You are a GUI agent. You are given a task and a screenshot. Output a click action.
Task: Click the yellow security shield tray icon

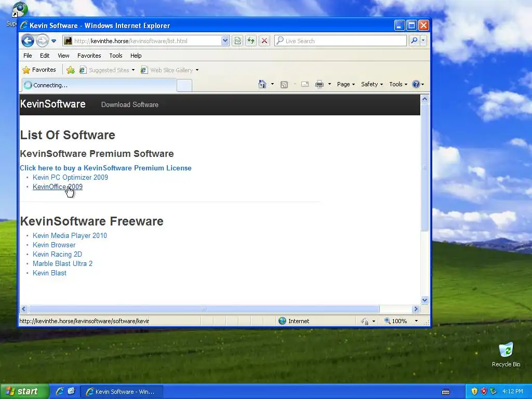(x=474, y=391)
